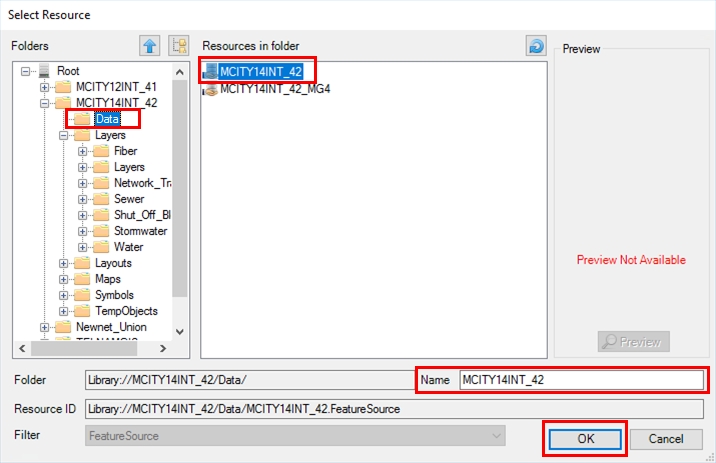
Task: Cancel the Select Resource dialog
Action: [665, 439]
